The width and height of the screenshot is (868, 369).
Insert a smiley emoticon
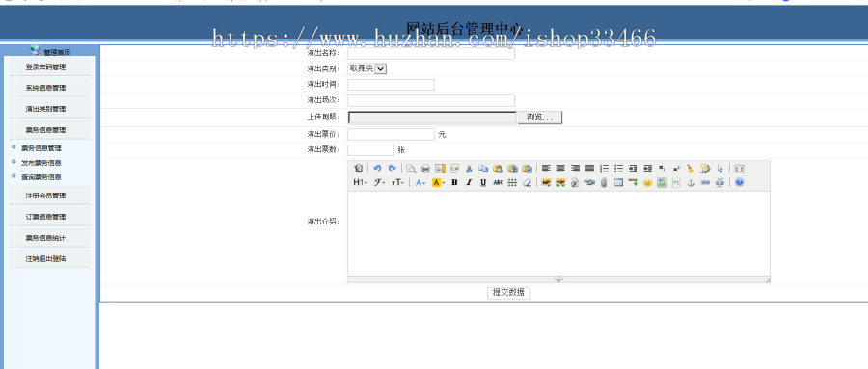(648, 182)
